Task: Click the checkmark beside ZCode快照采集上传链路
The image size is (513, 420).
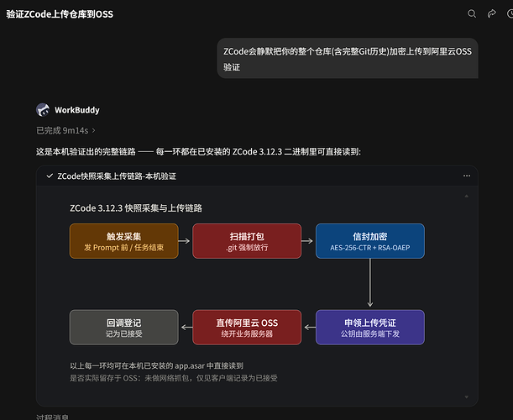Action: tap(50, 176)
